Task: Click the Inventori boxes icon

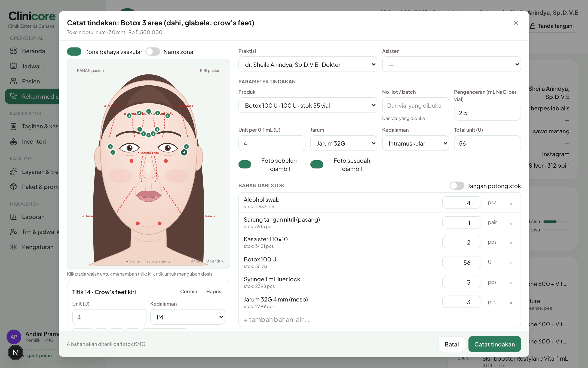Action: pyautogui.click(x=14, y=141)
